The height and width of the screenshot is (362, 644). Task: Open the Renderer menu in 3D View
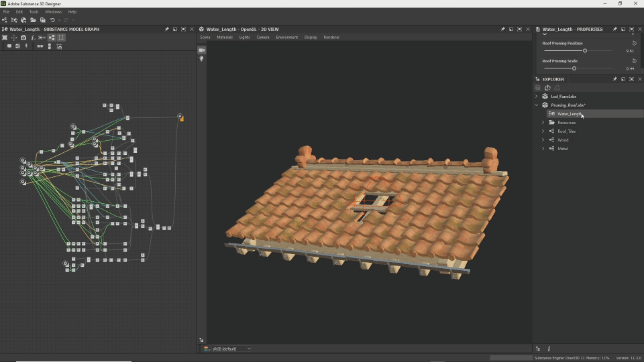331,38
